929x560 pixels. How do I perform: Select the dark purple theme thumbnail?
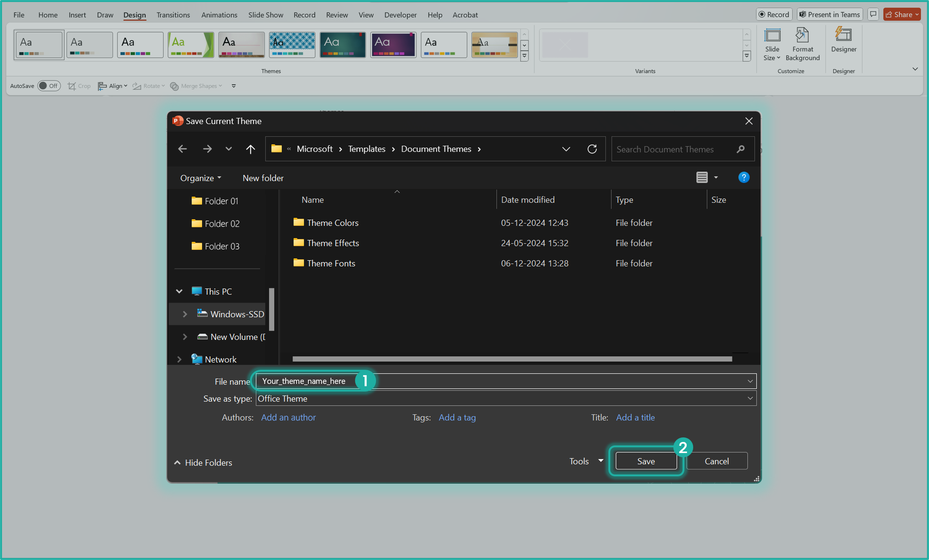tap(393, 45)
